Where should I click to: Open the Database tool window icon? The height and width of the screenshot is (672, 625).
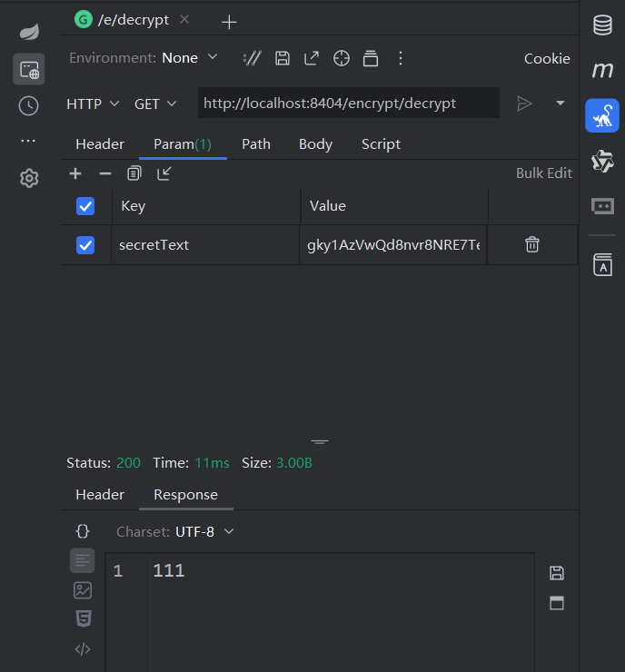click(x=602, y=25)
